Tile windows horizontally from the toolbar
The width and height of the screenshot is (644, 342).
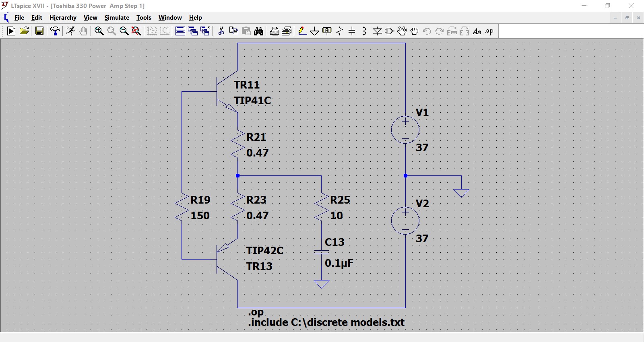click(x=180, y=31)
